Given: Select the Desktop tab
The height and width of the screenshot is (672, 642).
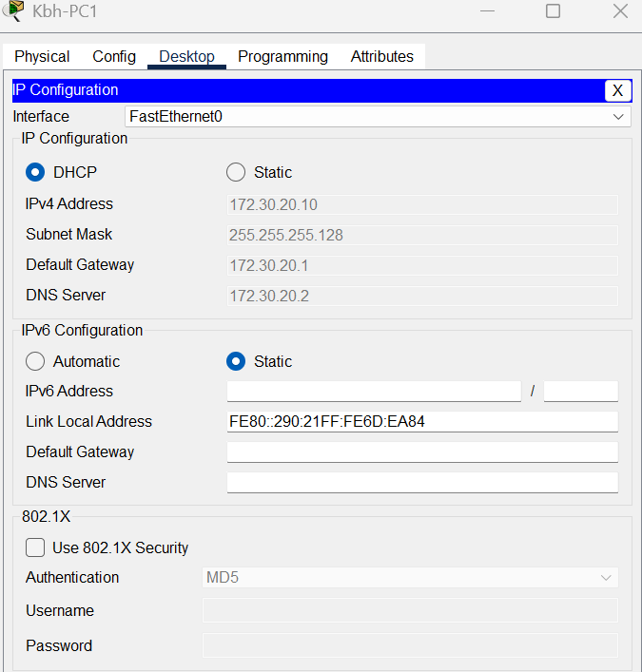Looking at the screenshot, I should click(x=186, y=57).
